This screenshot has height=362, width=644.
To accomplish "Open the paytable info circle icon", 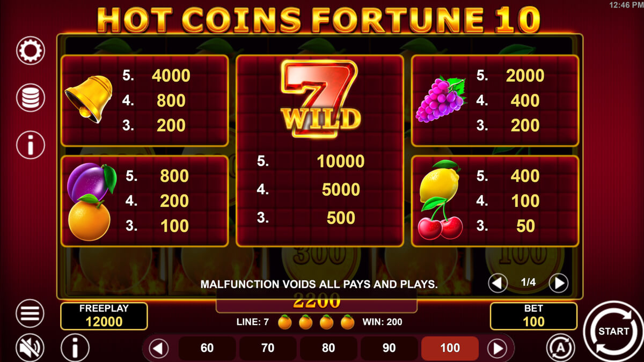I will coord(31,144).
